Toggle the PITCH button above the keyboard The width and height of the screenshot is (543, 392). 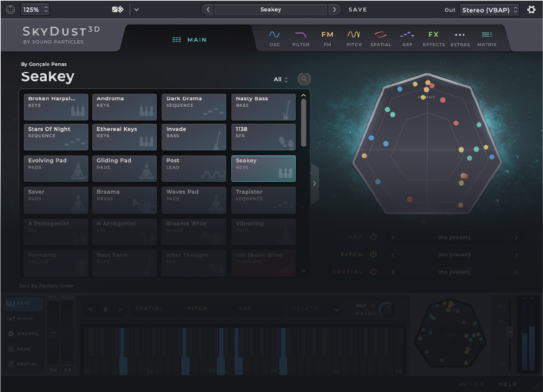click(208, 308)
